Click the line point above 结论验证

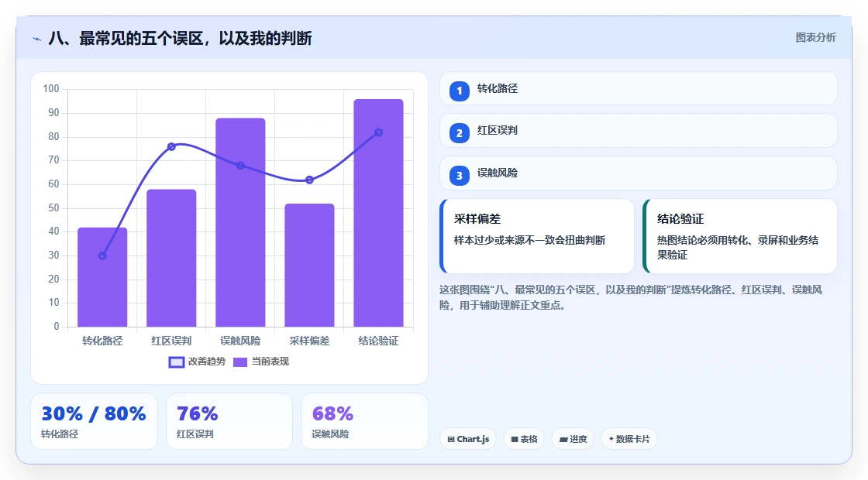[379, 132]
